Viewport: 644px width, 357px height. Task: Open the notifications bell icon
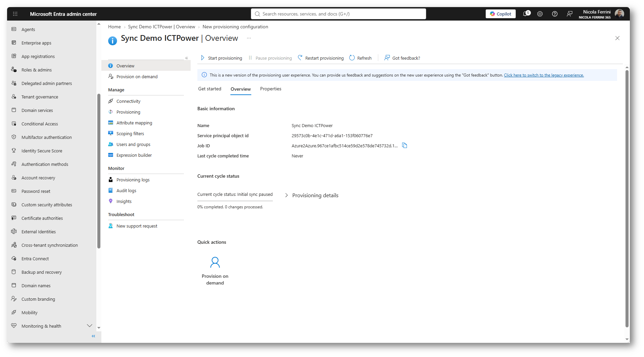[x=526, y=14]
